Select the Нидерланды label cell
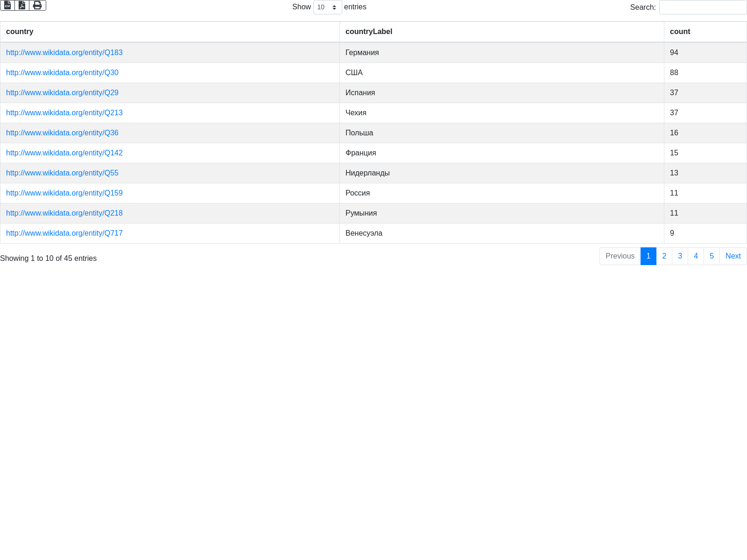747x560 pixels. tap(502, 173)
